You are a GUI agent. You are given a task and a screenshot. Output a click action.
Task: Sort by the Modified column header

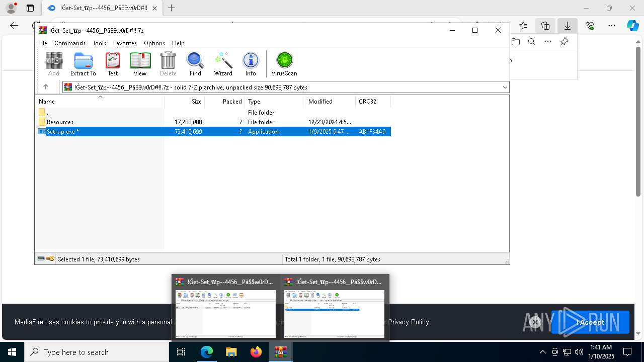[x=330, y=101]
